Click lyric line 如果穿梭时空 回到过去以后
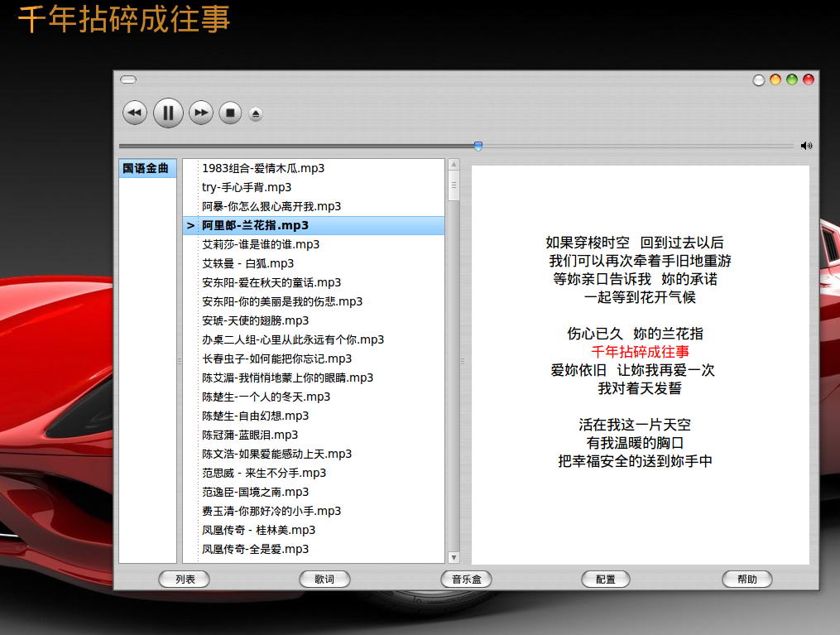 (634, 243)
